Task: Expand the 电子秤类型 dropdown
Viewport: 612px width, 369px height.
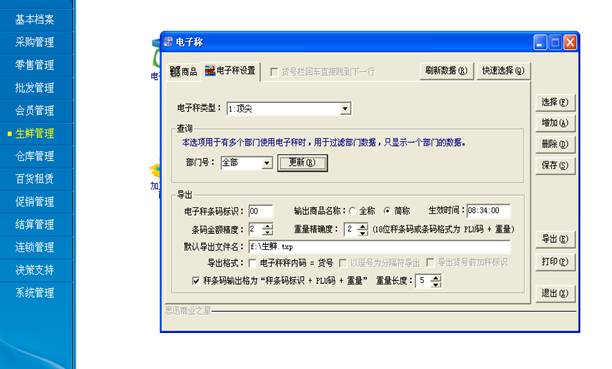Action: point(345,109)
